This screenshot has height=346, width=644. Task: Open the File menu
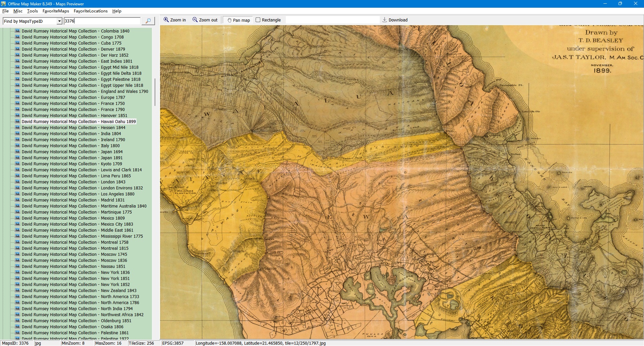point(5,11)
